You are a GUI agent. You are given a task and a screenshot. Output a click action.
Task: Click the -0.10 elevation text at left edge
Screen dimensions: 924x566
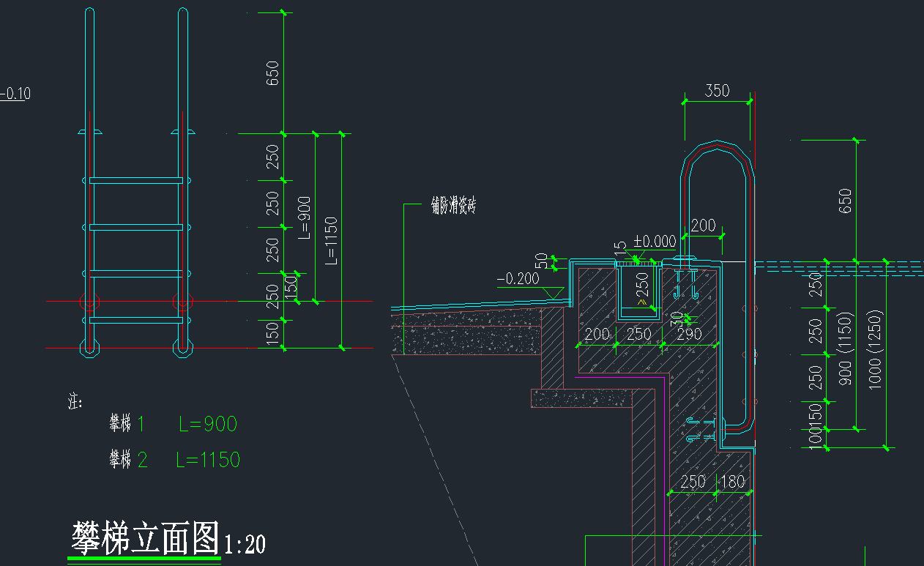pos(15,93)
